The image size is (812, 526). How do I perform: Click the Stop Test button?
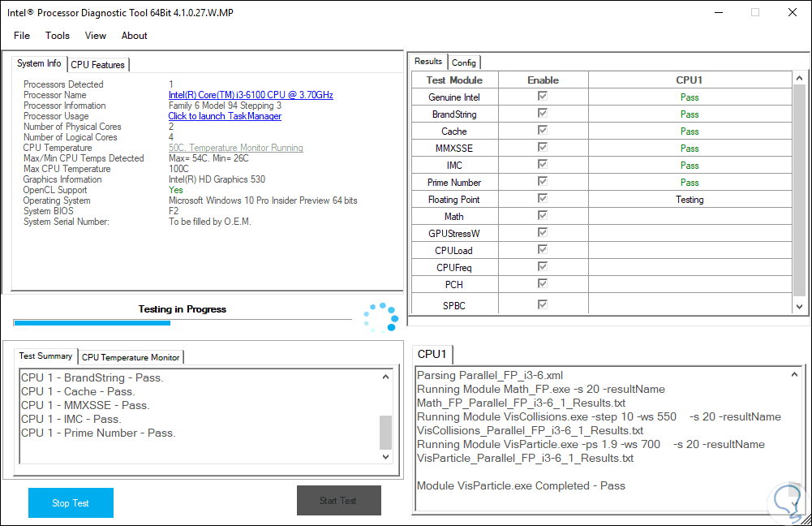point(71,502)
